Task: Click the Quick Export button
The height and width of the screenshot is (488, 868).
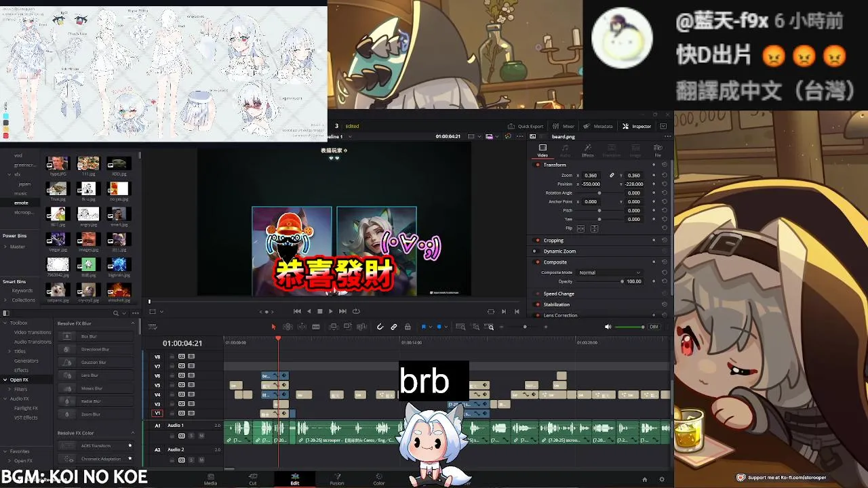Action: pyautogui.click(x=526, y=126)
